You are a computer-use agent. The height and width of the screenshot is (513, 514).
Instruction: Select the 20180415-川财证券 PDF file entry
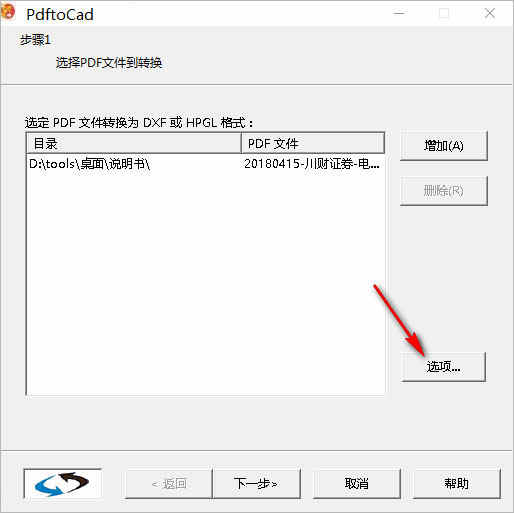312,164
